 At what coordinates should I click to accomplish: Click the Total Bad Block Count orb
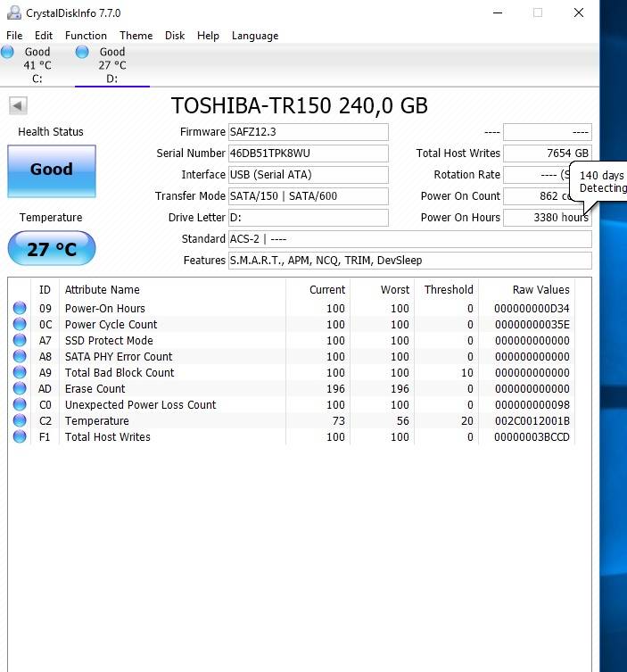20,373
